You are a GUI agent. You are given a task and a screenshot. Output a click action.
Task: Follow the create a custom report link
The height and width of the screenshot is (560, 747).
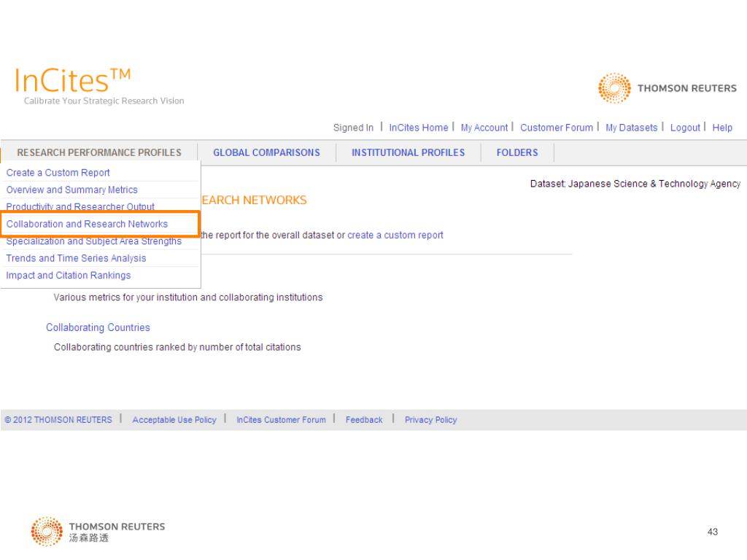coord(395,235)
